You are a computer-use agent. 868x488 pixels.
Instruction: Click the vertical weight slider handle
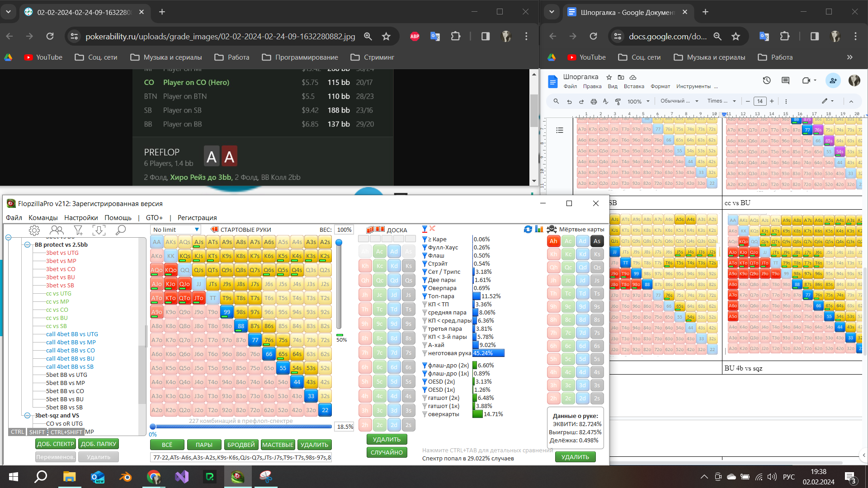pos(339,243)
